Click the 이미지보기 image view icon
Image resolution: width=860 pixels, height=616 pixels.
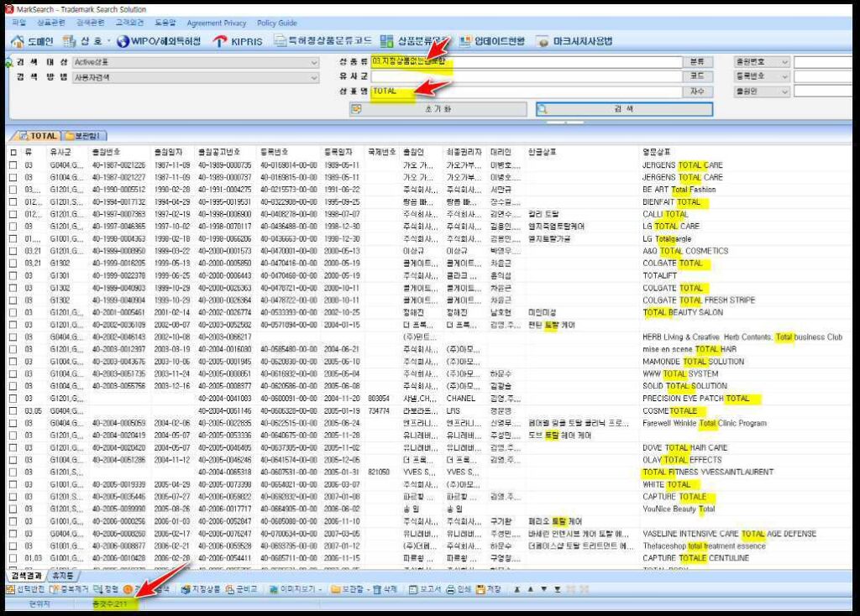coord(273,589)
